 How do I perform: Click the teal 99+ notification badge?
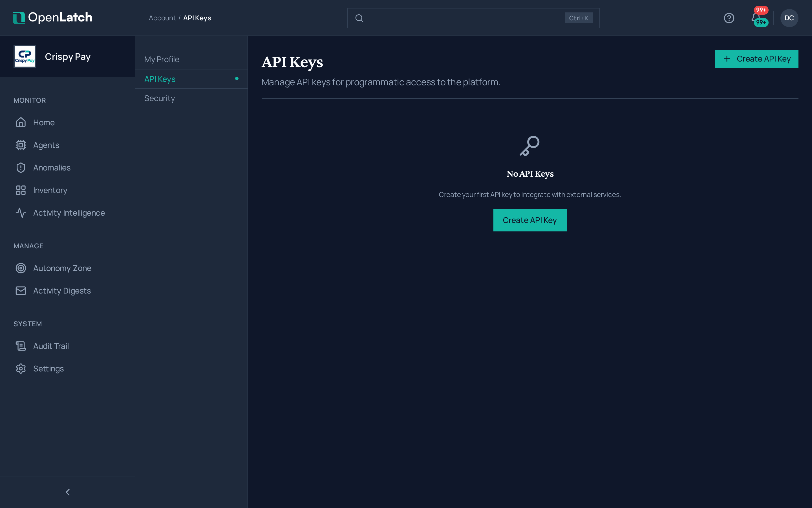point(761,22)
